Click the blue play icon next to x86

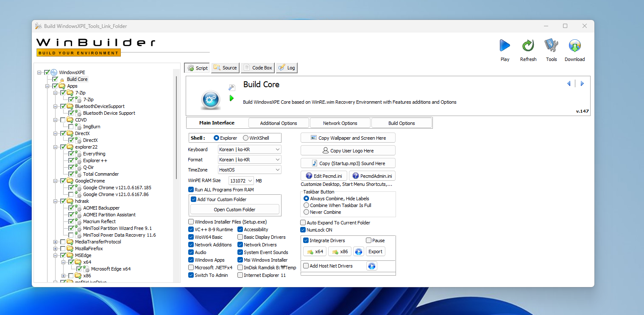[359, 251]
